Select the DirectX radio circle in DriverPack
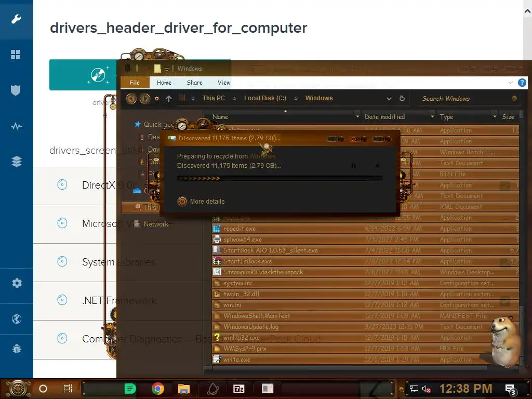532x399 pixels. coord(62,184)
